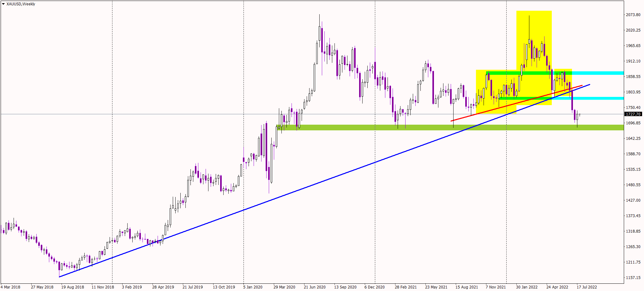Click the wide olive-green support zone
The image size is (644, 291).
point(450,128)
